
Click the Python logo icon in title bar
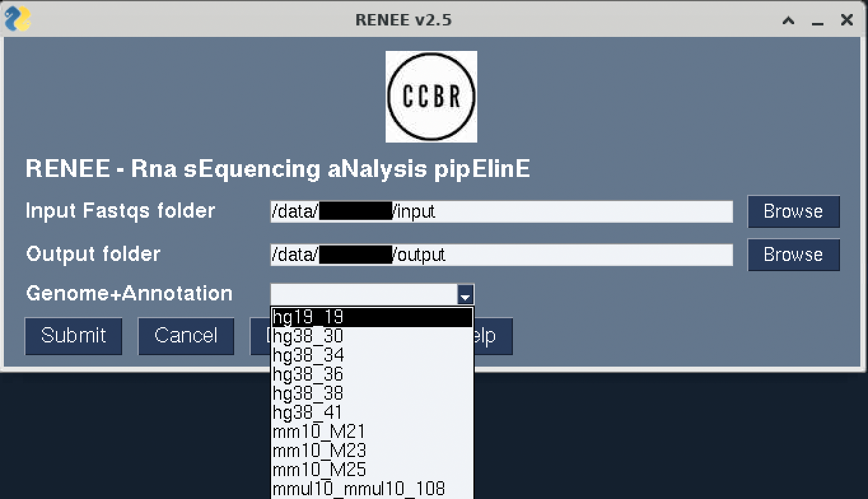click(x=17, y=19)
